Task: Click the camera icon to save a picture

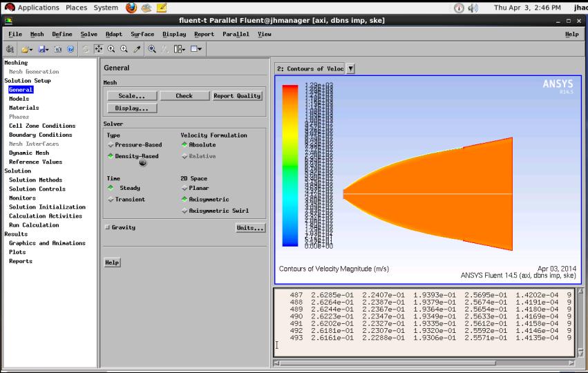Action: point(57,49)
